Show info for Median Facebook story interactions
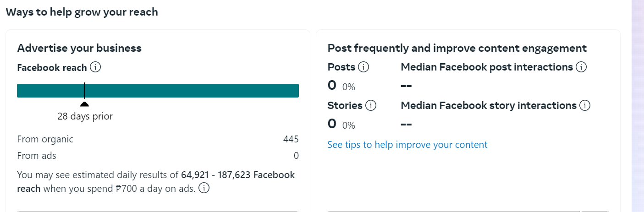 click(x=585, y=106)
